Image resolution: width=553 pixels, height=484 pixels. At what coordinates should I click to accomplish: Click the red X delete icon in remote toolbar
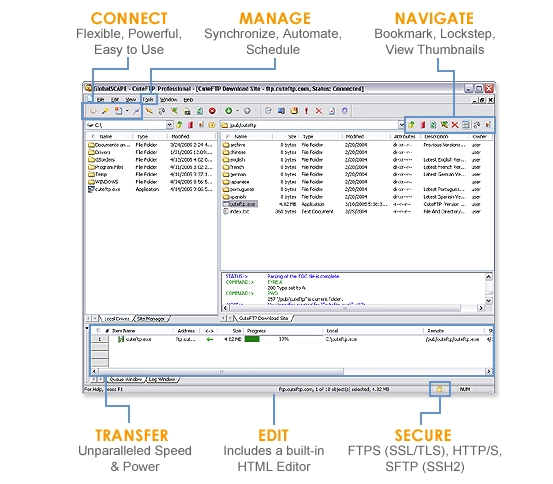click(455, 125)
